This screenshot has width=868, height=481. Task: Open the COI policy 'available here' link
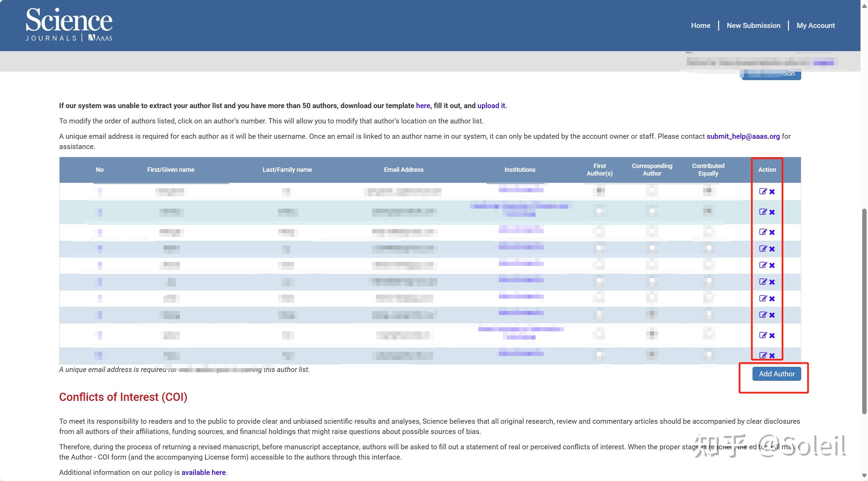[203, 472]
